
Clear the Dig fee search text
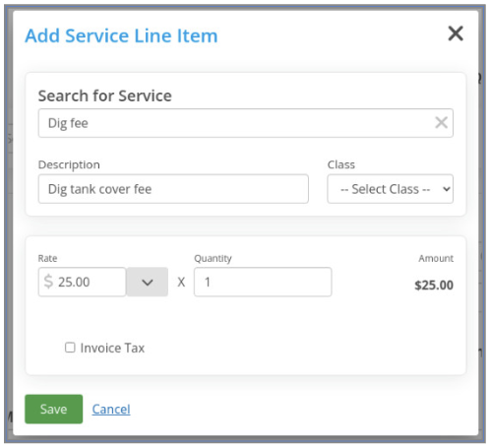[441, 123]
